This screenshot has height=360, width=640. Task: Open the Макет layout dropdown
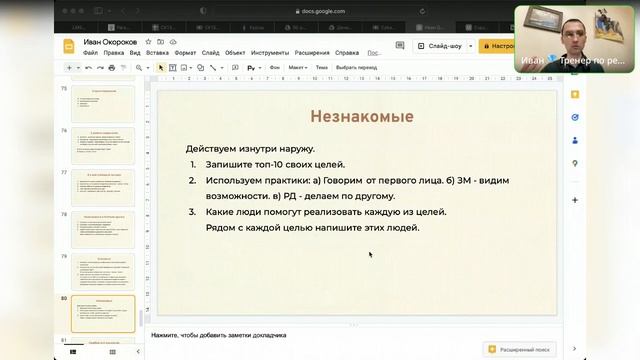click(298, 67)
